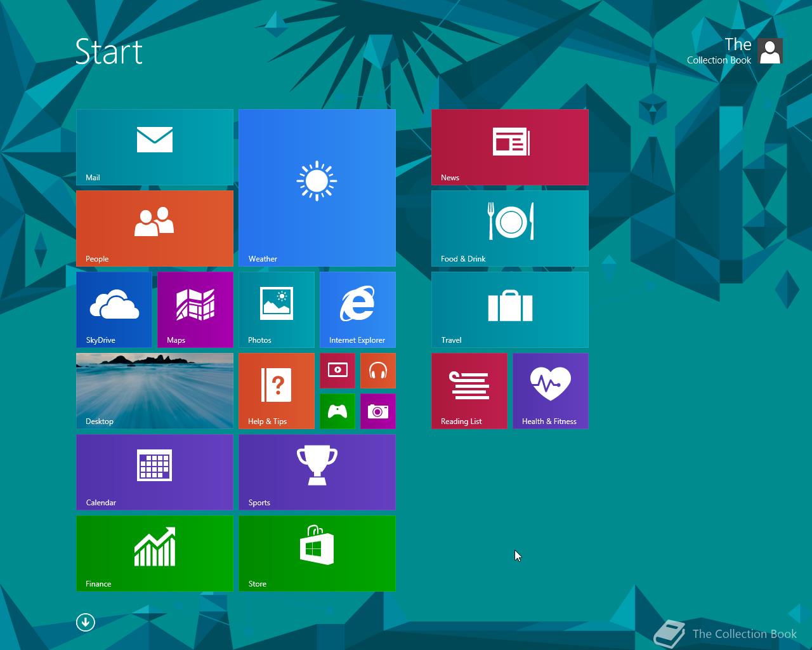Open the People tile

coord(155,229)
